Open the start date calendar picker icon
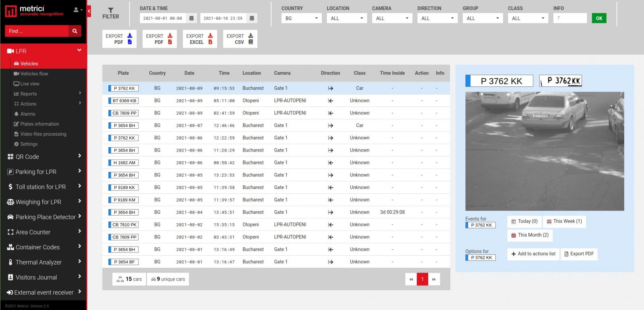 tap(192, 18)
